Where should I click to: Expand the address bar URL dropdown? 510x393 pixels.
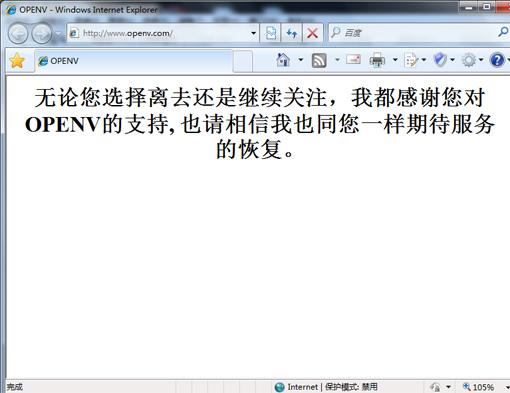point(254,33)
